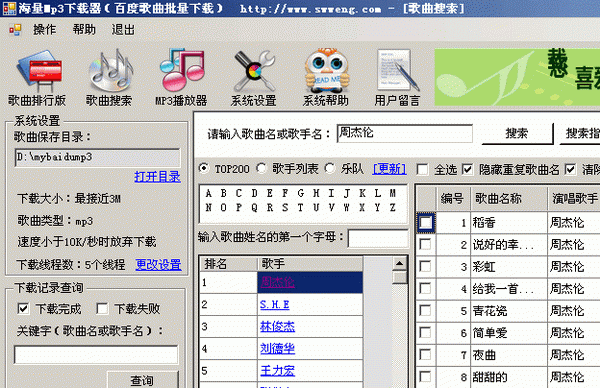The image size is (600, 388).
Task: Enable the 下载失败 checkbox
Action: coord(102,308)
